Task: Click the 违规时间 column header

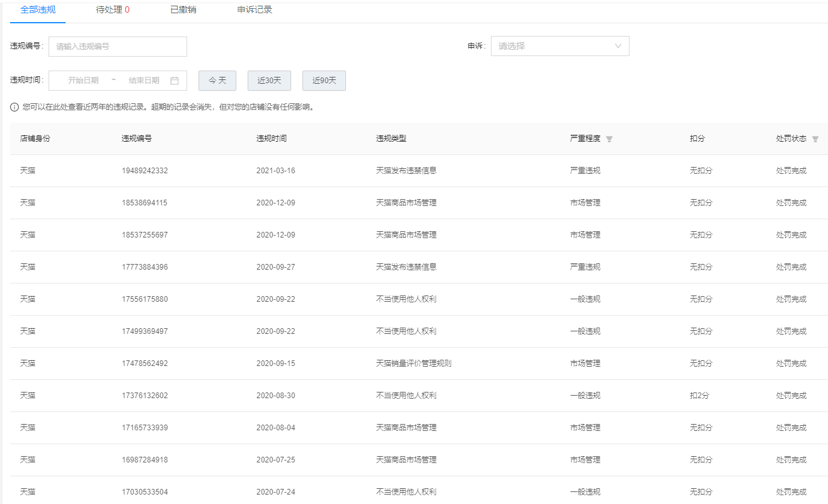Action: tap(272, 139)
